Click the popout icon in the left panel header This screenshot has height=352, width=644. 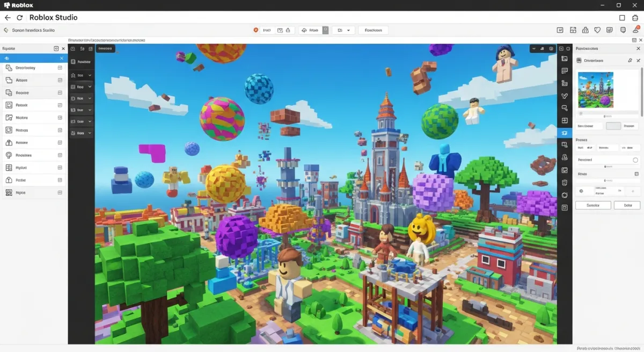(x=56, y=48)
